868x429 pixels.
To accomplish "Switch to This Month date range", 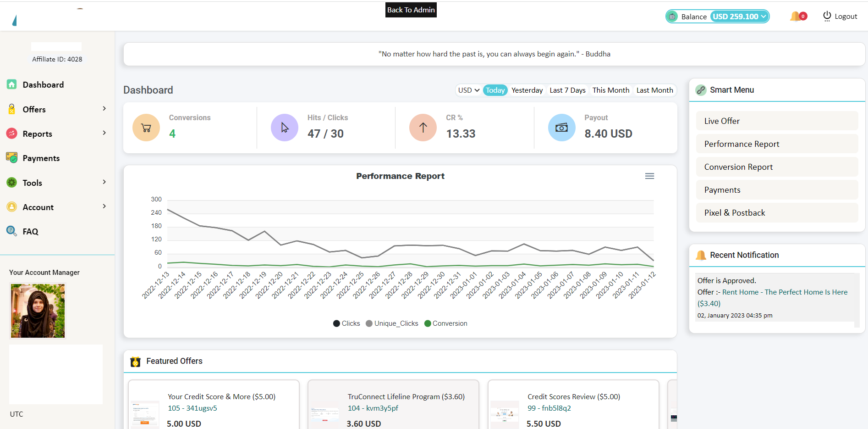I will 610,90.
